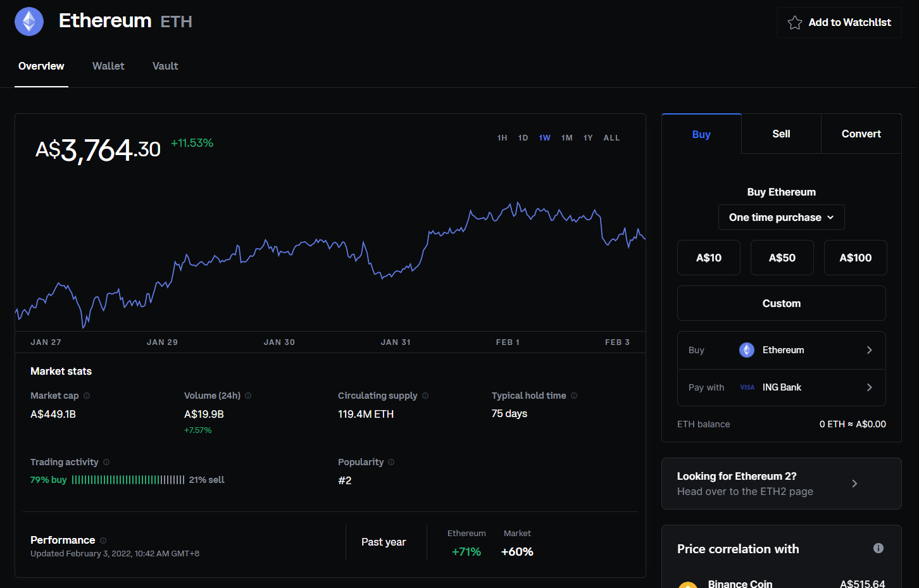Open Typical hold time info icon

click(x=574, y=396)
